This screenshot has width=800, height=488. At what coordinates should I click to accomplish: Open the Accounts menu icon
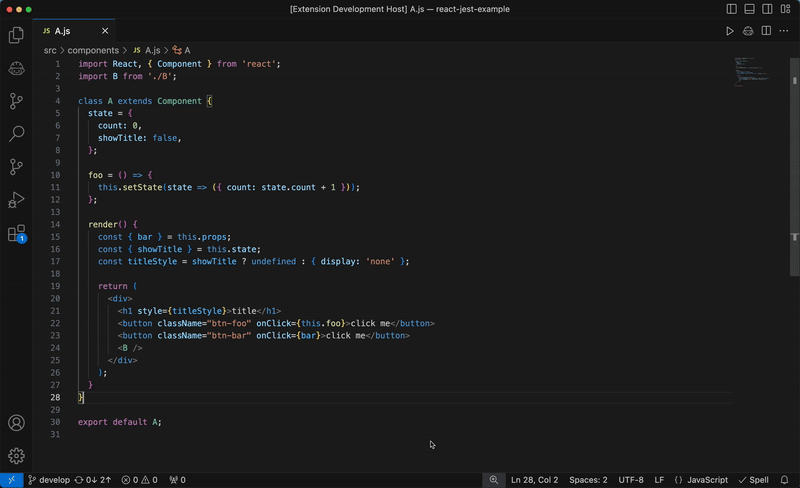16,423
